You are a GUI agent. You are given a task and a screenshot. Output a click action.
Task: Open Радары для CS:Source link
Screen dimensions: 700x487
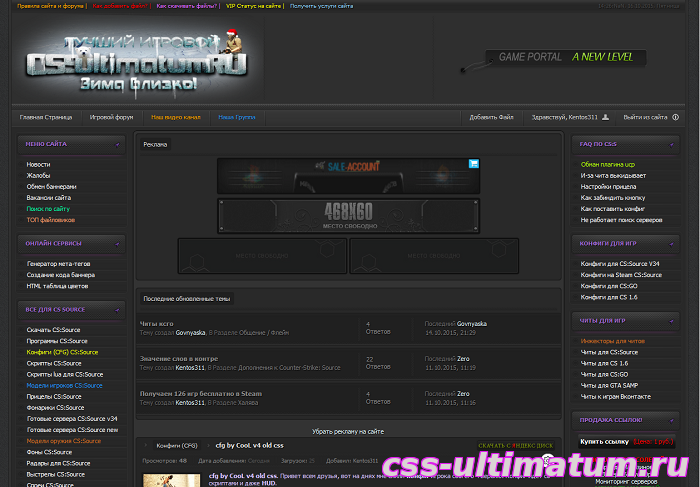58,463
